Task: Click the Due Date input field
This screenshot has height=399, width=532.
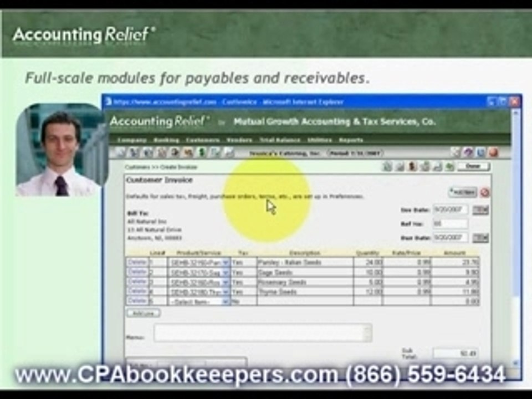Action: pyautogui.click(x=451, y=238)
